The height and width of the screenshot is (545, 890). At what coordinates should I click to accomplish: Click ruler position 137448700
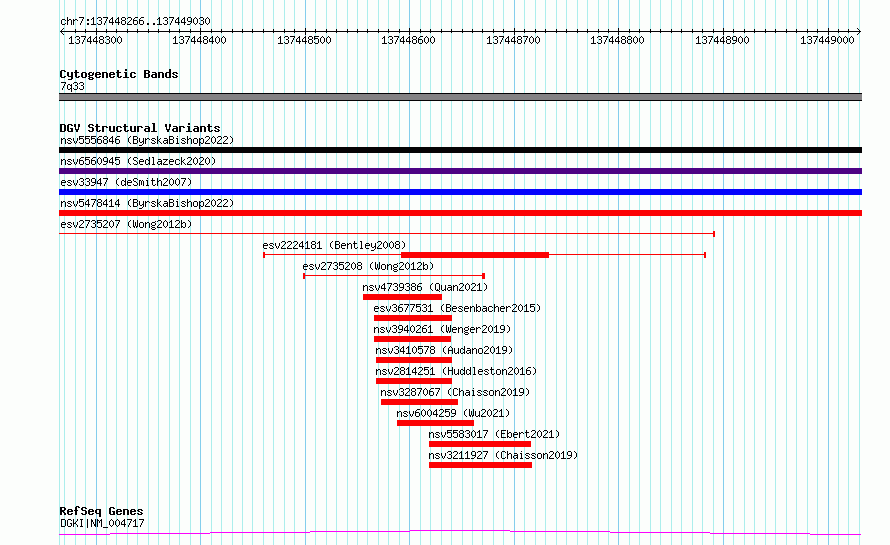[514, 40]
